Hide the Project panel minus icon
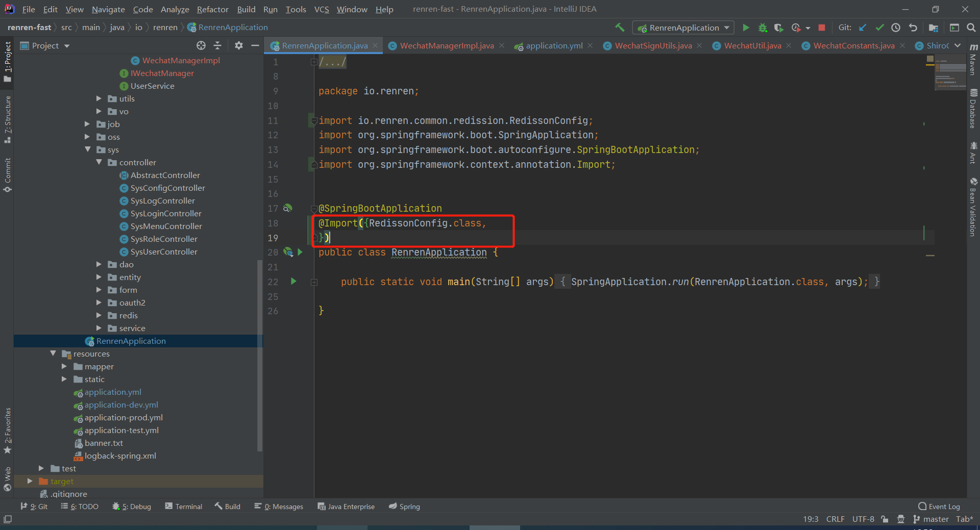Image resolution: width=980 pixels, height=530 pixels. click(x=255, y=45)
